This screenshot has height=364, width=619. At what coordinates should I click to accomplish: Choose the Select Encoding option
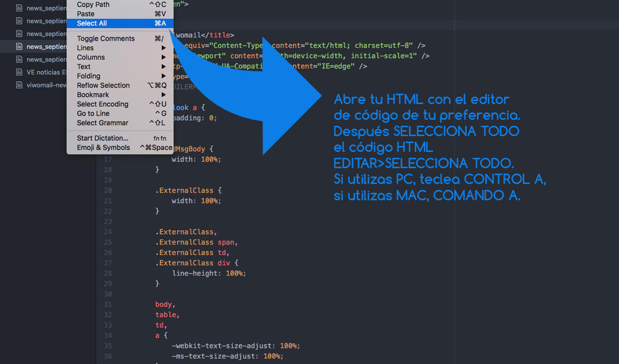102,104
